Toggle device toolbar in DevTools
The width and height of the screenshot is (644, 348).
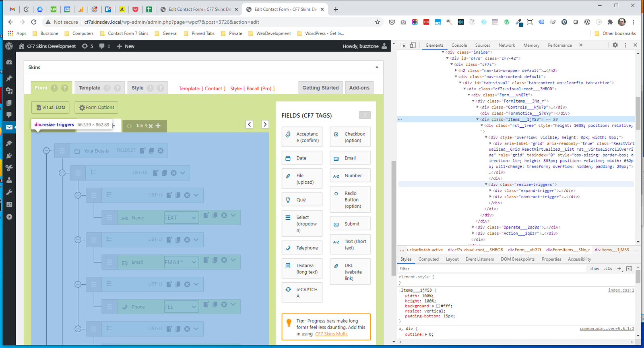(x=413, y=45)
